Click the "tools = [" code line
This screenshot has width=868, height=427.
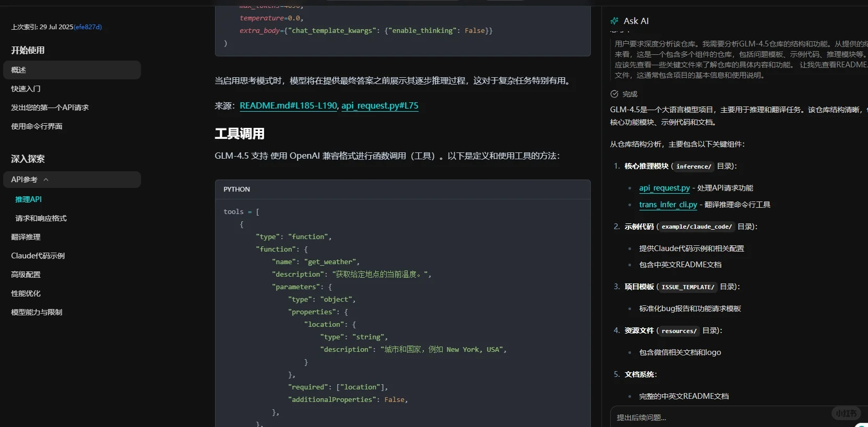pos(242,212)
